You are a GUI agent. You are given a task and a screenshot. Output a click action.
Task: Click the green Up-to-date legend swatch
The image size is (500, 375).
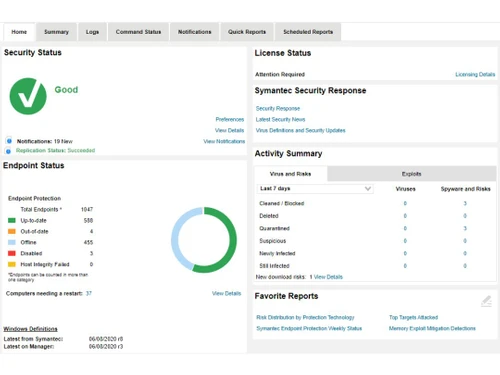click(12, 220)
